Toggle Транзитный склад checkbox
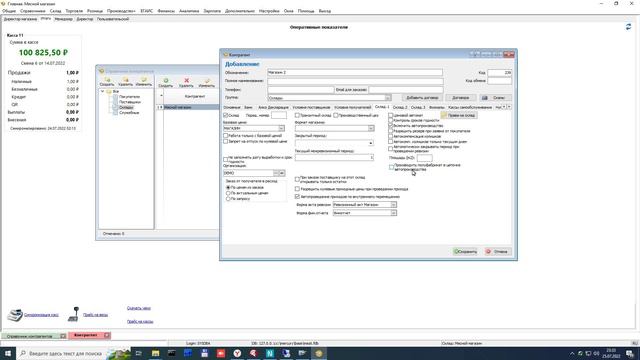 pos(298,116)
